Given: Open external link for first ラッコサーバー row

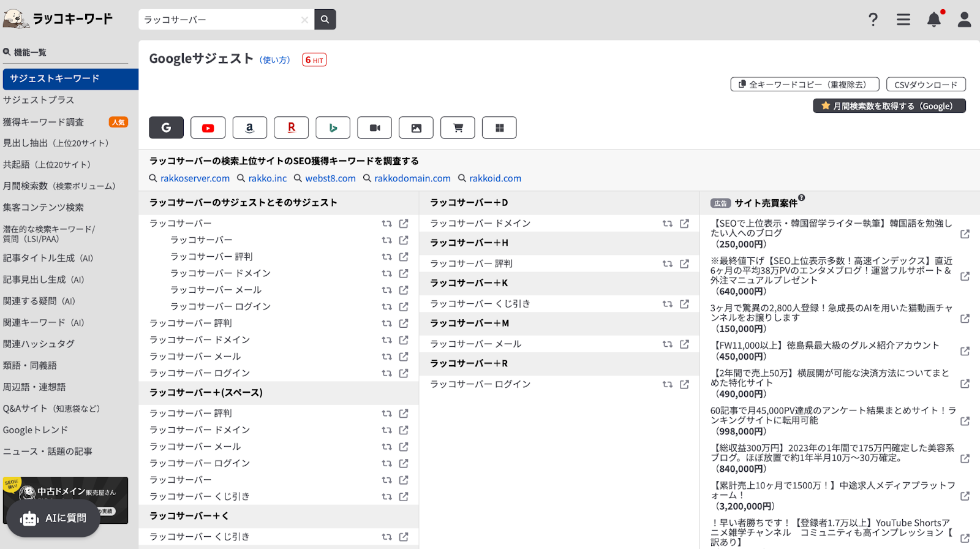Looking at the screenshot, I should 404,224.
